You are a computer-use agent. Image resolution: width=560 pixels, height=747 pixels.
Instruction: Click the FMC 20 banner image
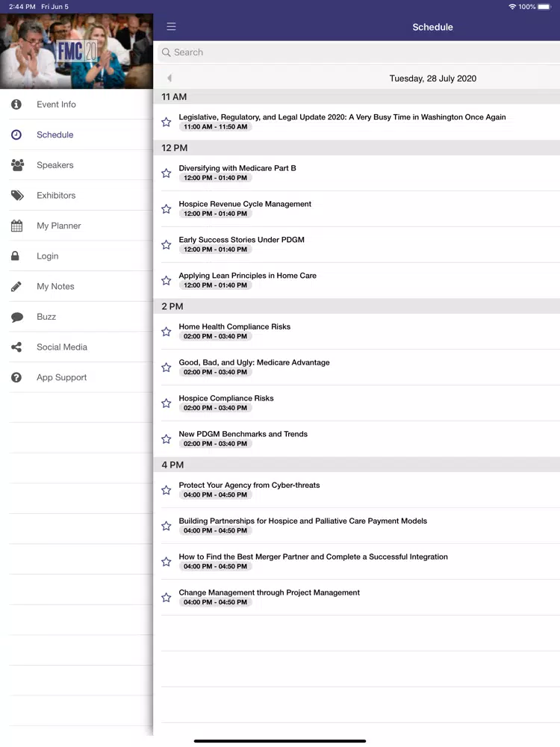tap(76, 51)
